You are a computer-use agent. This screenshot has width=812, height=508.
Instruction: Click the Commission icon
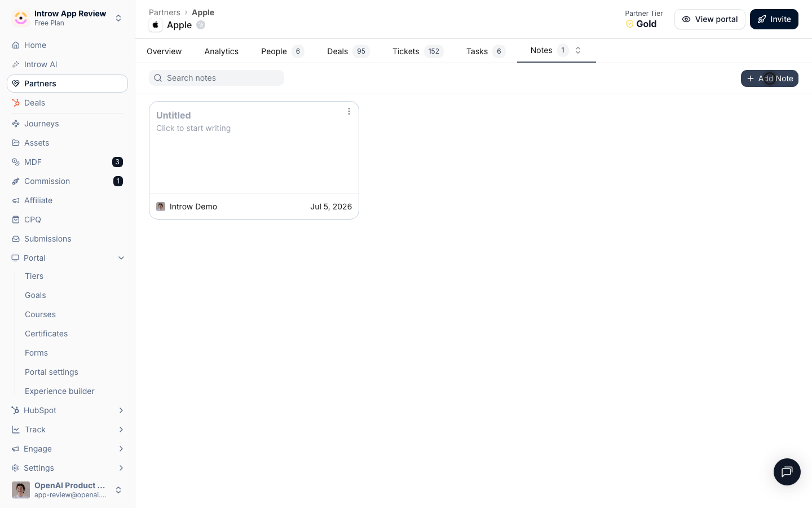[16, 181]
